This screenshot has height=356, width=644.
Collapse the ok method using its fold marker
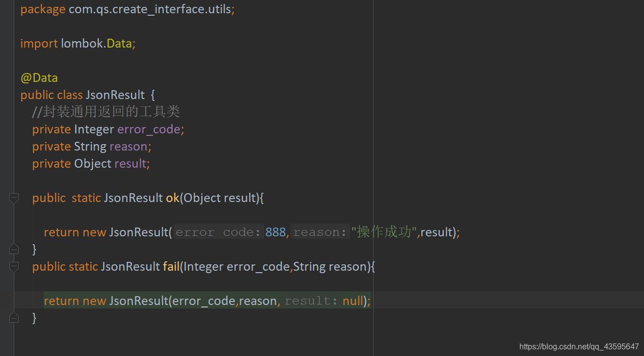tap(14, 198)
